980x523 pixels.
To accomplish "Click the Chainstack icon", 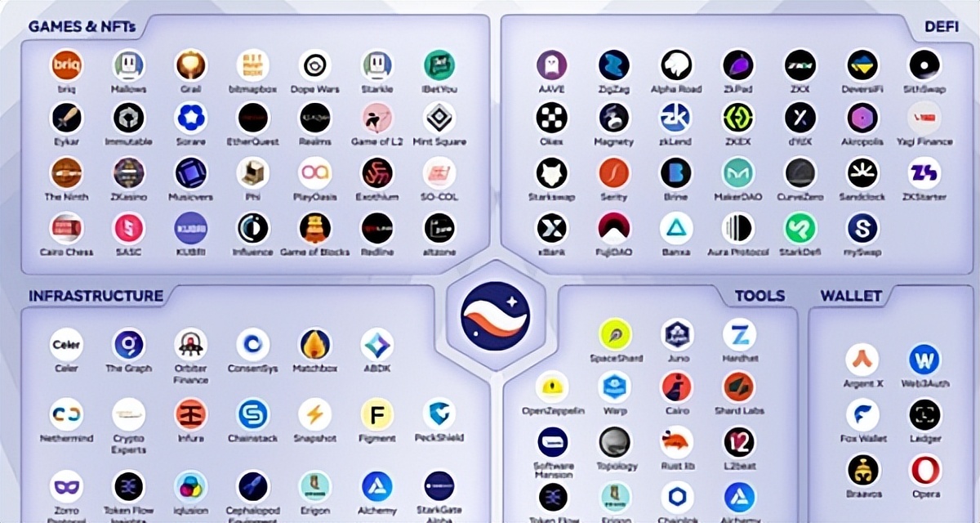I will [x=253, y=414].
